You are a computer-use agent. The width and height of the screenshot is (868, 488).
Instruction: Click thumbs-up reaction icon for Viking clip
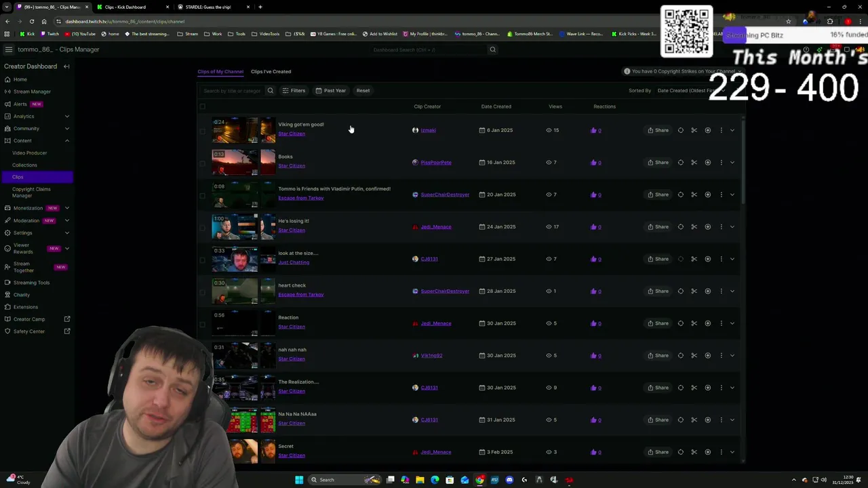[593, 130]
